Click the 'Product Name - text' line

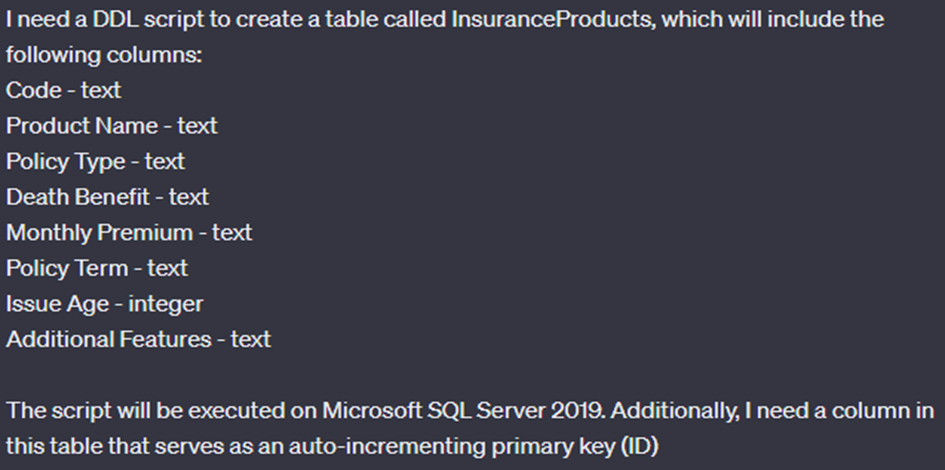pyautogui.click(x=111, y=126)
